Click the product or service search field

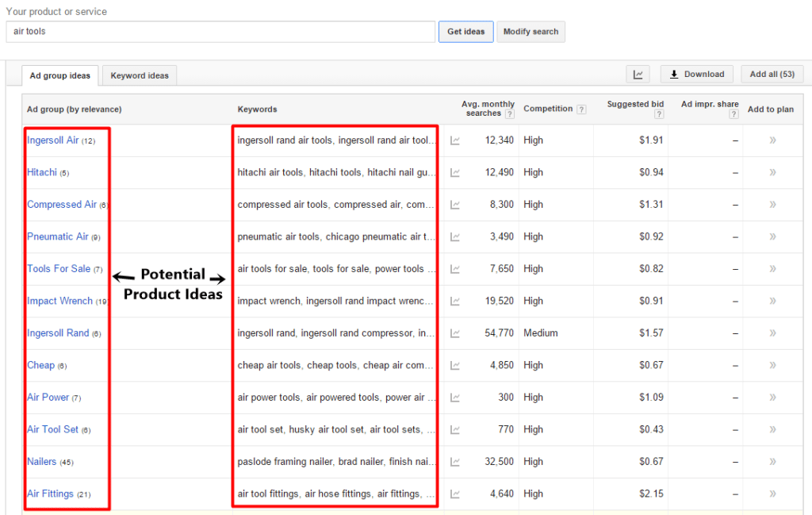coord(220,32)
